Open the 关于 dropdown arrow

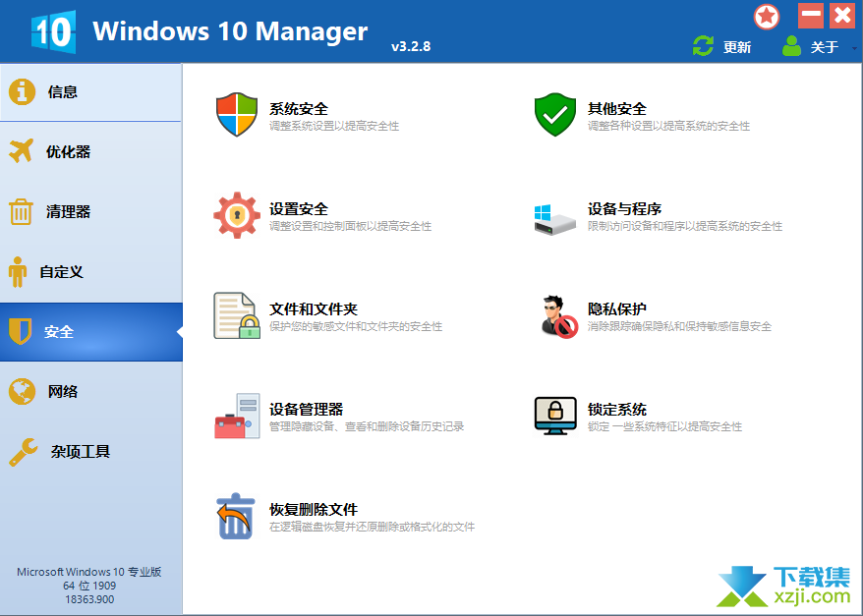[854, 48]
